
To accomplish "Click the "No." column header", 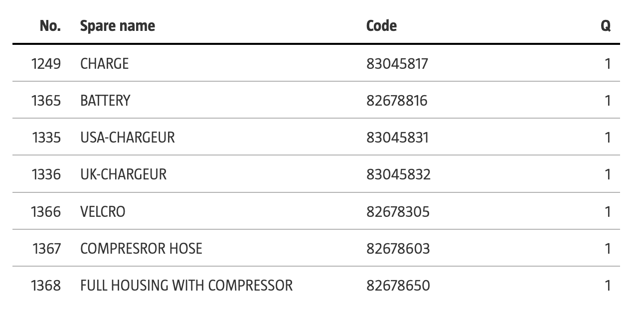I will 50,26.
